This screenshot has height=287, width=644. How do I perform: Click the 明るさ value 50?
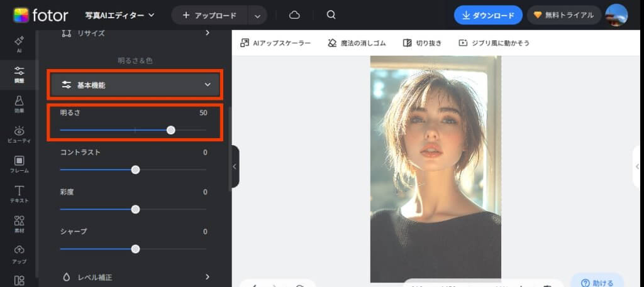tap(203, 113)
